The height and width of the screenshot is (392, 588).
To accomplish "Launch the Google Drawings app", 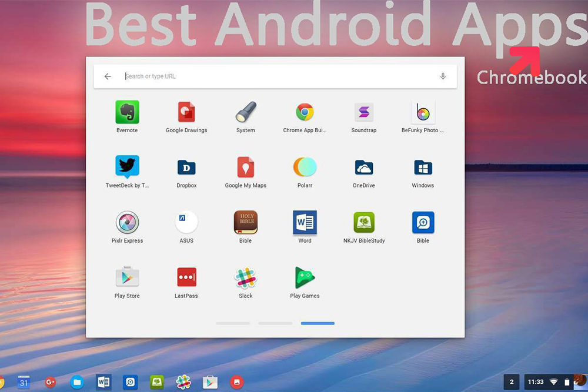I will (186, 112).
